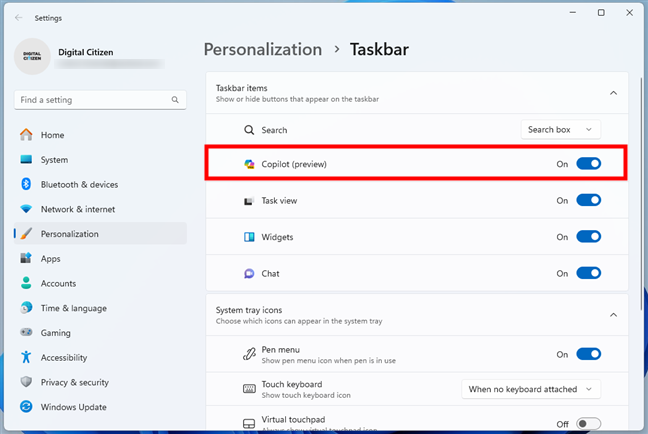Click the Network wifi icon

point(26,209)
